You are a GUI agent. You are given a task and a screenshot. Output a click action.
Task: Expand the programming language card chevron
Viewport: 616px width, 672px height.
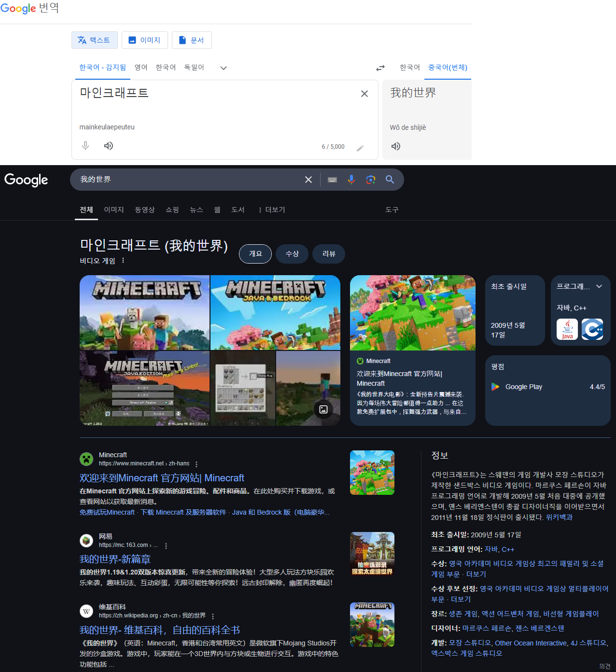coord(599,286)
